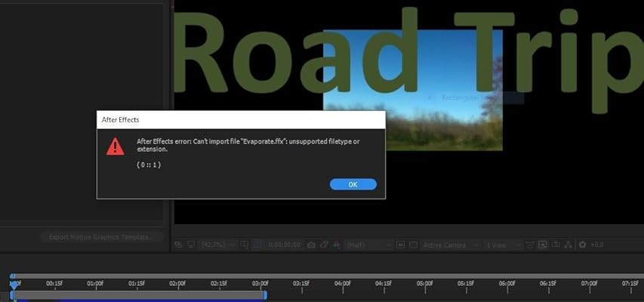
Task: Click the 05:15f mark on the time ruler
Action: 466,284
